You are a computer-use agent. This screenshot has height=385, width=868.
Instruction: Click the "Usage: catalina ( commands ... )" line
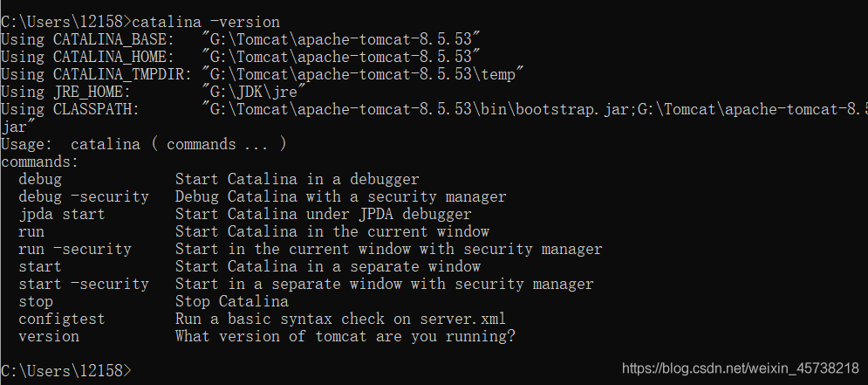(x=144, y=144)
